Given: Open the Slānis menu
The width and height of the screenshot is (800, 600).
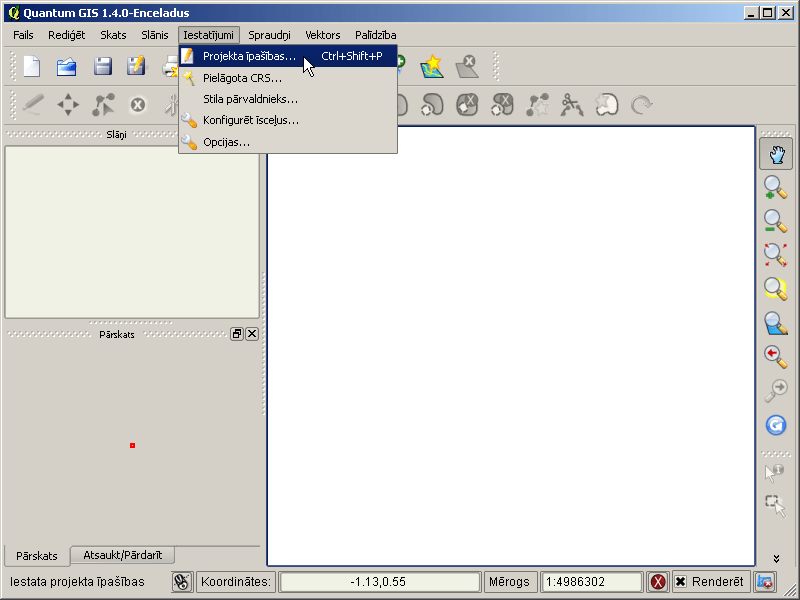Looking at the screenshot, I should pos(155,35).
